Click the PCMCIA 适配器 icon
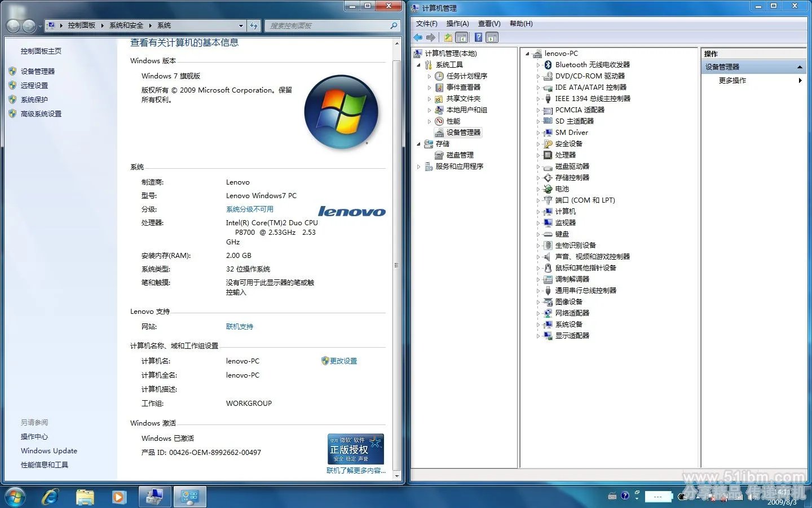Image resolution: width=812 pixels, height=508 pixels. pos(548,110)
